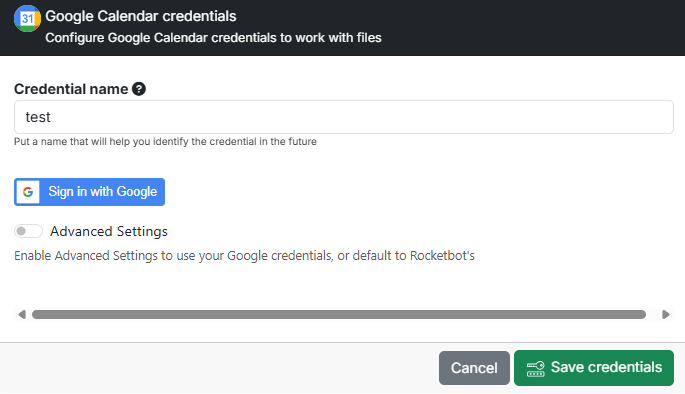Save credentials with the green button
Screen dimensions: 685x394
(x=594, y=368)
